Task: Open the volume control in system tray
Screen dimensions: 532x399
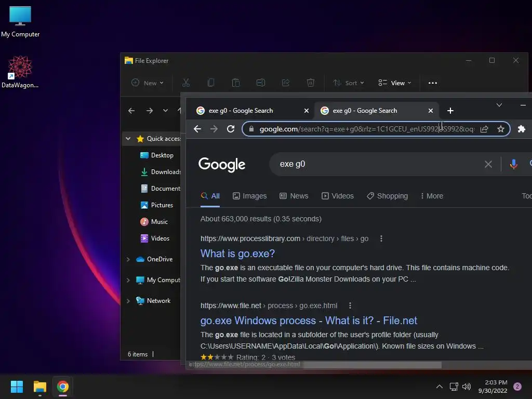Action: (467, 387)
